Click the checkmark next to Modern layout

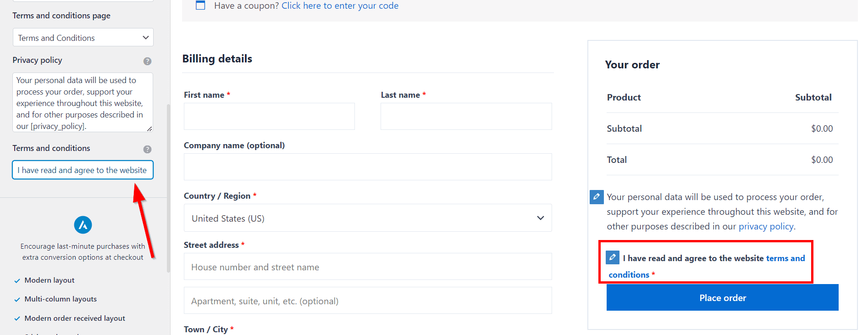pyautogui.click(x=17, y=280)
